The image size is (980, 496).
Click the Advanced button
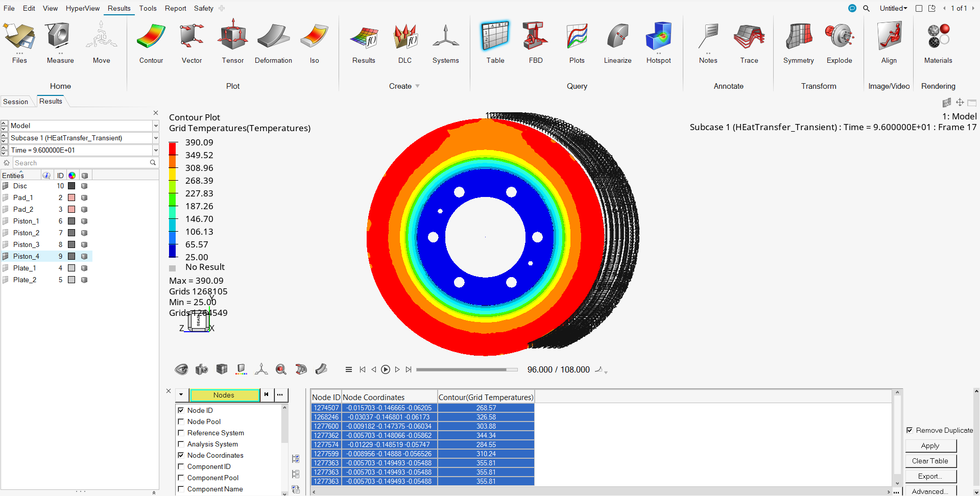point(930,491)
